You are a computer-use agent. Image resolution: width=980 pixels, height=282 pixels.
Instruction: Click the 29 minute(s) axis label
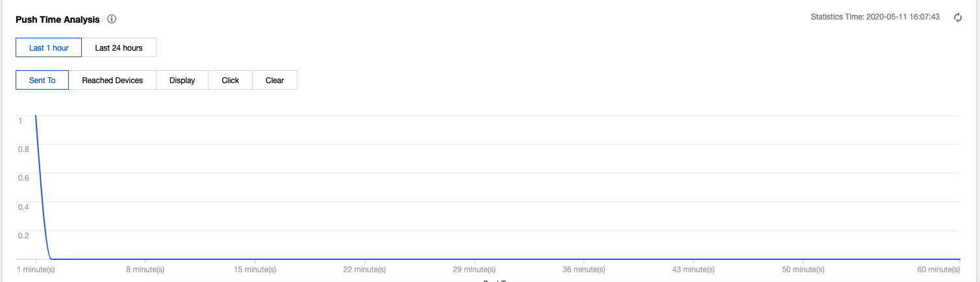[475, 268]
